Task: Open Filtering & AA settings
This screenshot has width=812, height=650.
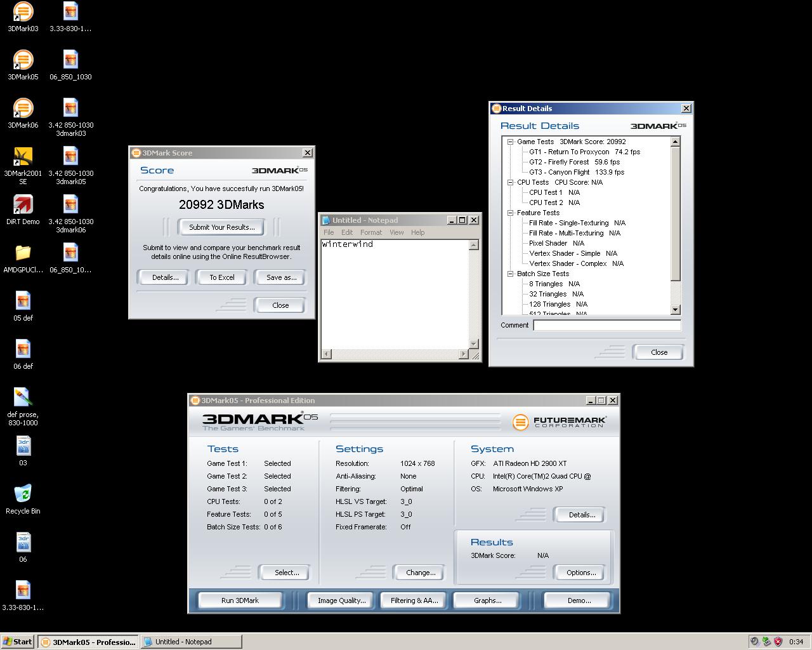Action: pos(414,600)
